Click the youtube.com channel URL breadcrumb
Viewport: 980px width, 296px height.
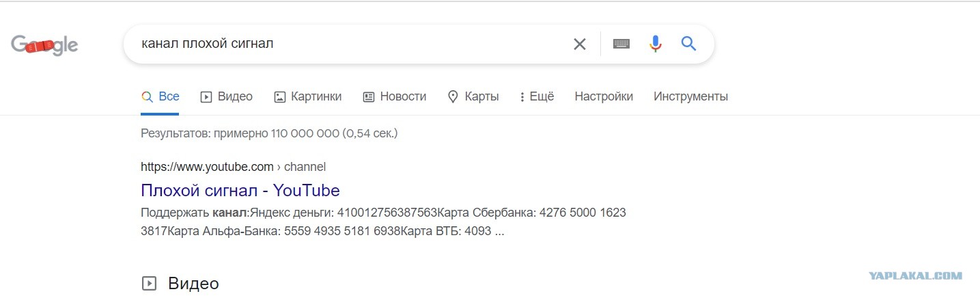234,166
